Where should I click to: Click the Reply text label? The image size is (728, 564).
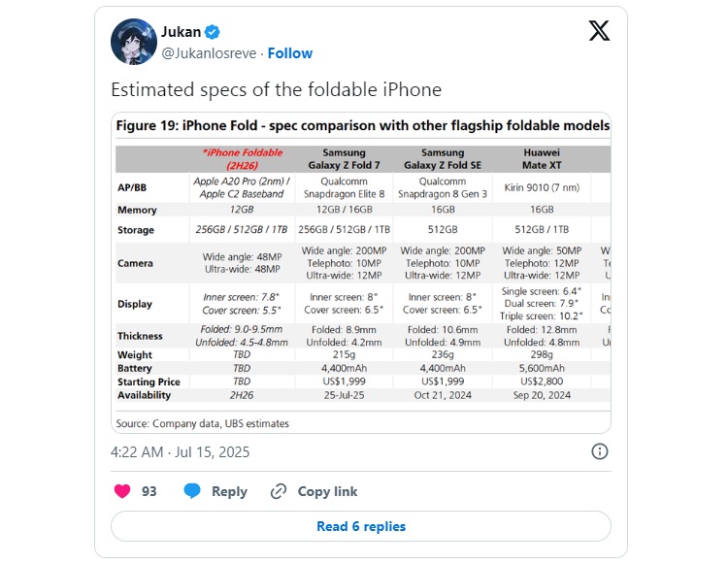[x=229, y=491]
